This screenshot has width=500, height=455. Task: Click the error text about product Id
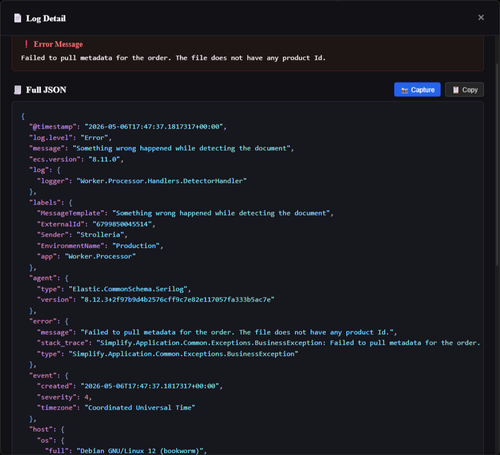coord(173,58)
